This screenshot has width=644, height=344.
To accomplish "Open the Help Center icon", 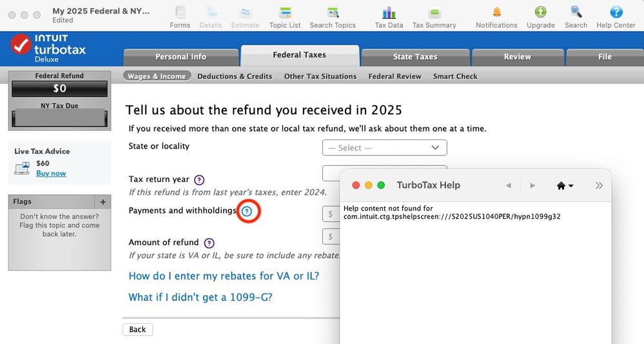I will [616, 12].
